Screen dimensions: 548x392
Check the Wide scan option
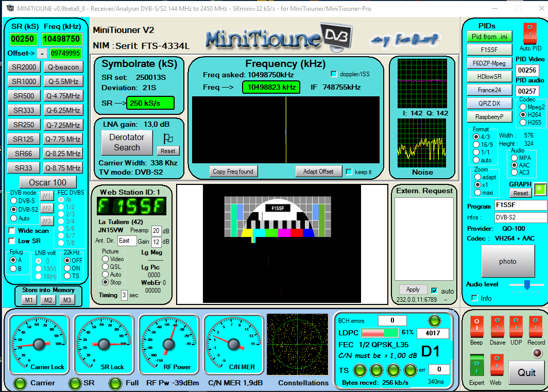(x=12, y=231)
